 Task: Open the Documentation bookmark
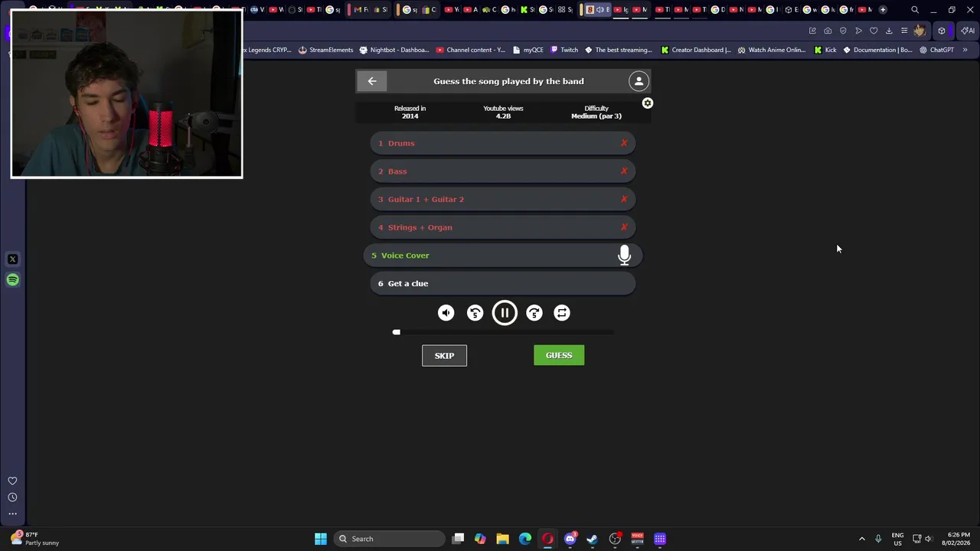point(877,50)
